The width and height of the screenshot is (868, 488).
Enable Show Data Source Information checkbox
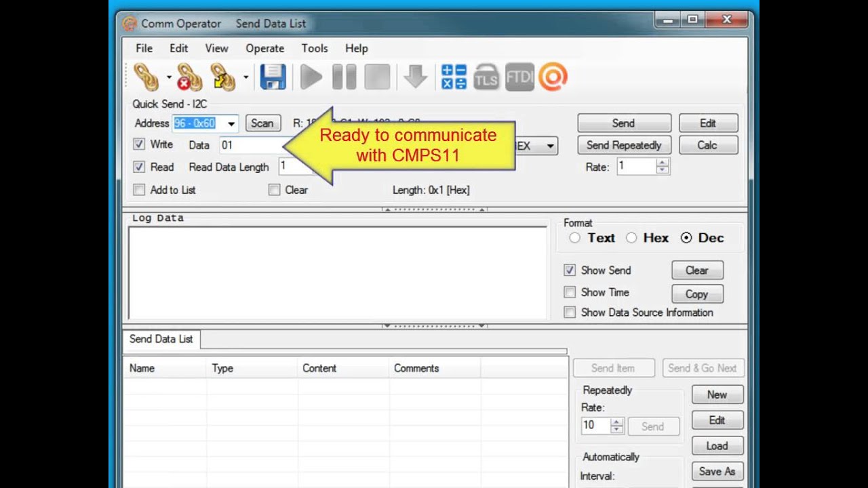(570, 312)
